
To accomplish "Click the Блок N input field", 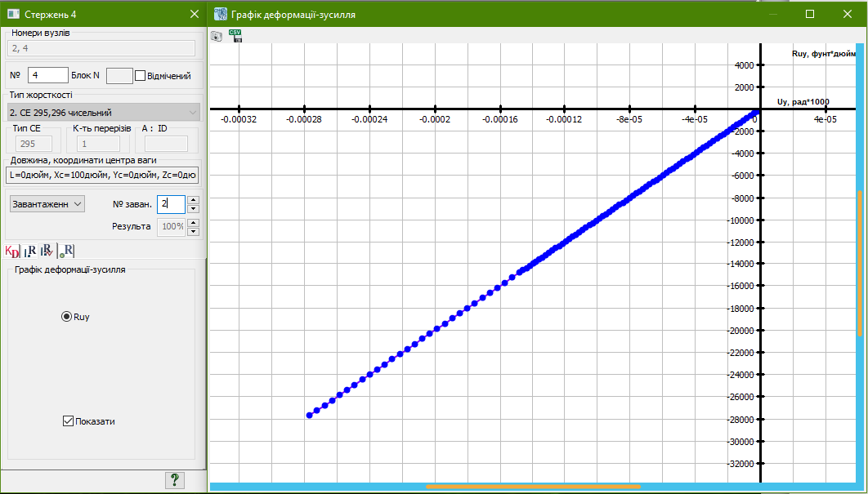I will tap(119, 75).
